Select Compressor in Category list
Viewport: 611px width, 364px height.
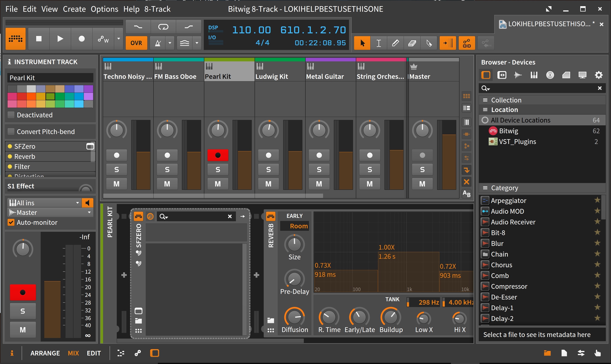(541, 287)
